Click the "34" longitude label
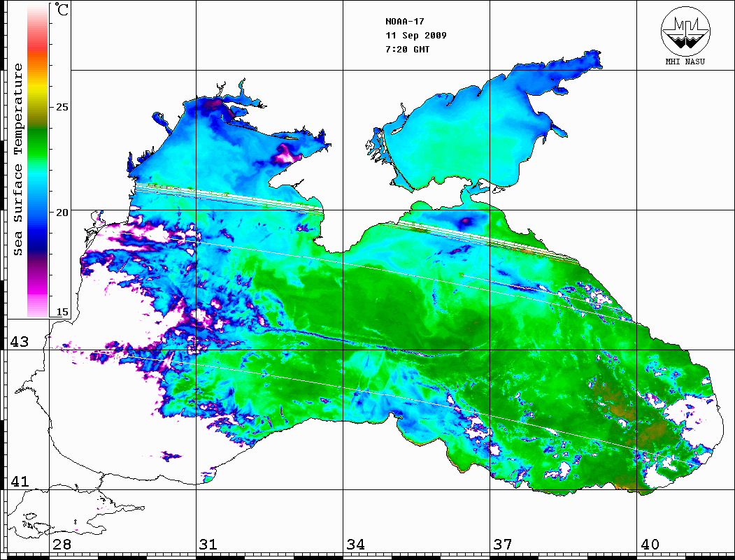The image size is (735, 560). pyautogui.click(x=355, y=545)
